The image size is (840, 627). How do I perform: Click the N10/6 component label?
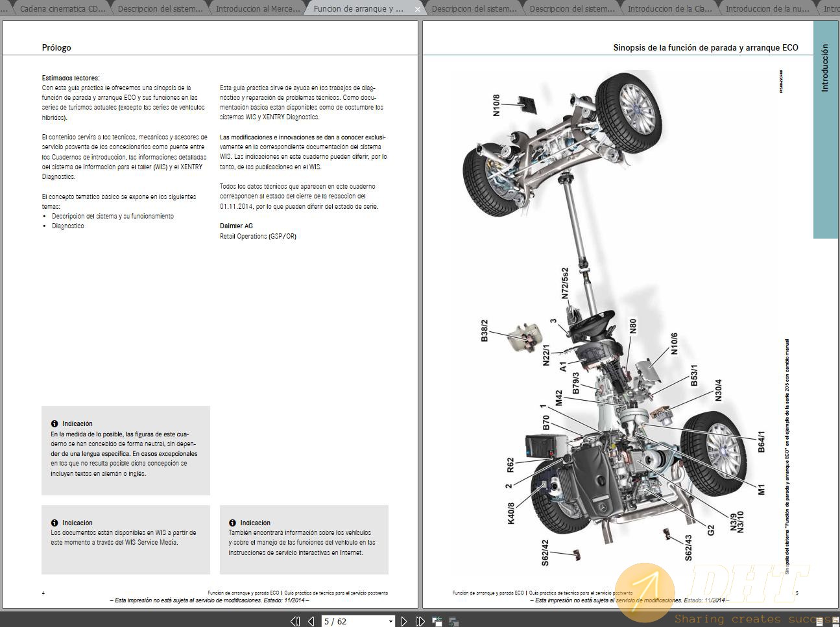[673, 344]
